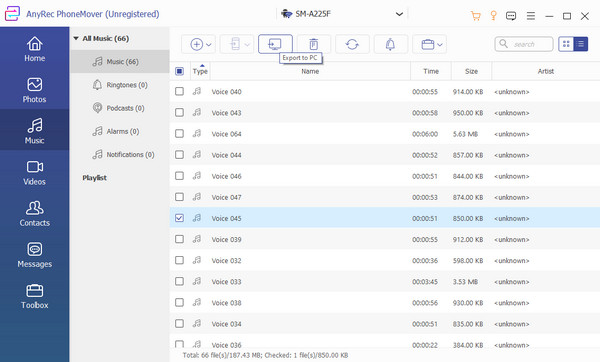This screenshot has height=362, width=600.
Task: Select the Voice 038 row name
Action: click(227, 303)
